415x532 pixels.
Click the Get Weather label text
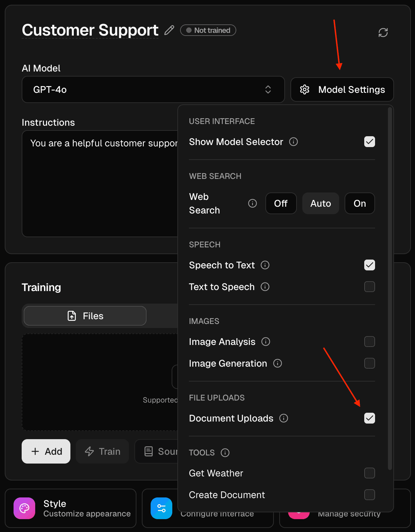216,473
